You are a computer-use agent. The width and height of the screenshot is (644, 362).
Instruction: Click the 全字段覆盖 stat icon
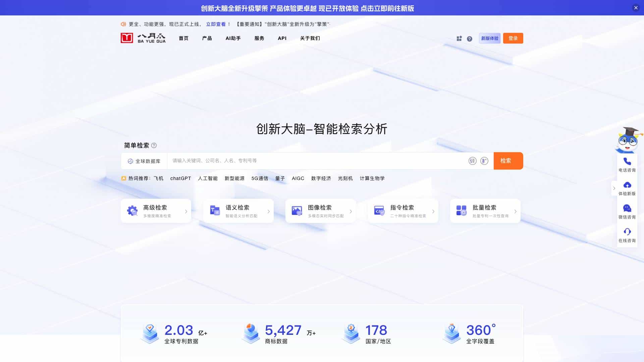click(452, 334)
